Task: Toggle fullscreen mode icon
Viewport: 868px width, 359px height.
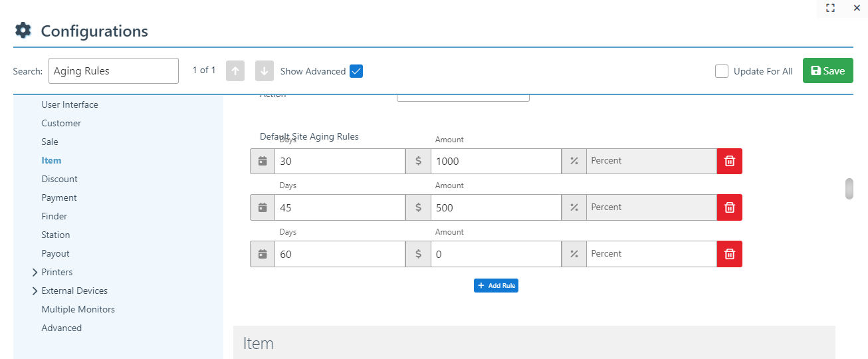Action: [830, 8]
